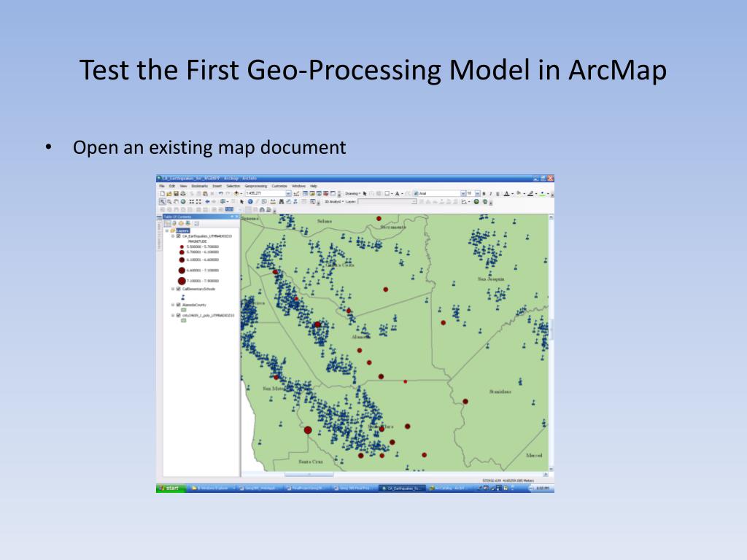Click List By Drawing Order icon
The height and width of the screenshot is (560, 747).
pos(168,223)
